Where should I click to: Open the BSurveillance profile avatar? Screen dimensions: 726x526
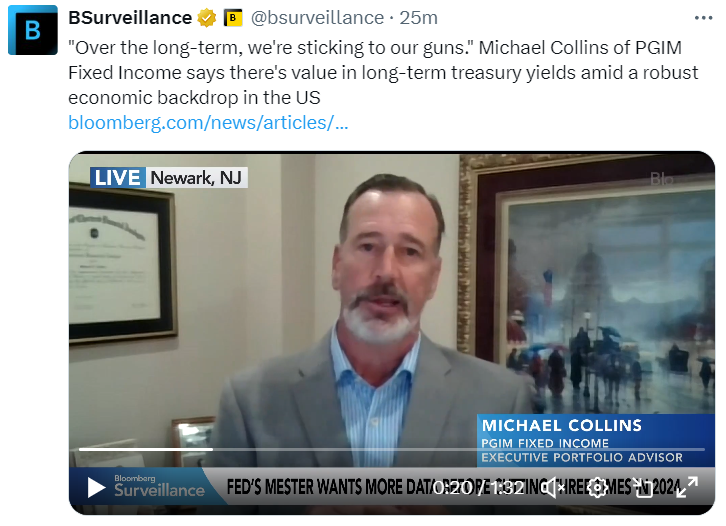pyautogui.click(x=33, y=31)
